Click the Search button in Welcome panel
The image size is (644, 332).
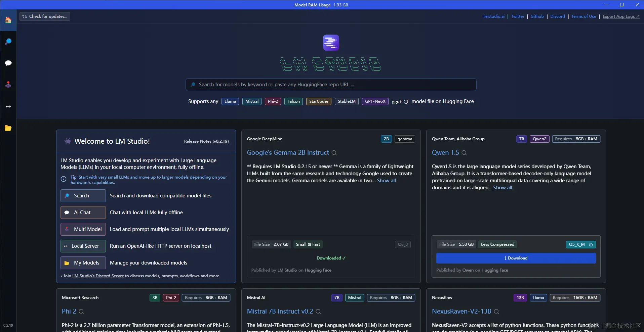point(83,196)
